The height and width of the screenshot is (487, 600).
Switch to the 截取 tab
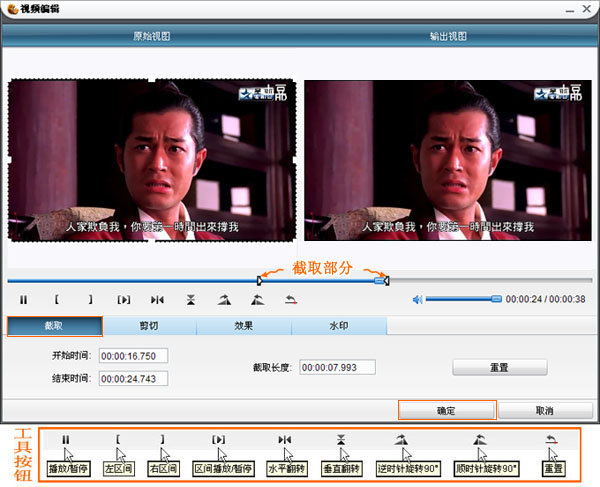55,326
